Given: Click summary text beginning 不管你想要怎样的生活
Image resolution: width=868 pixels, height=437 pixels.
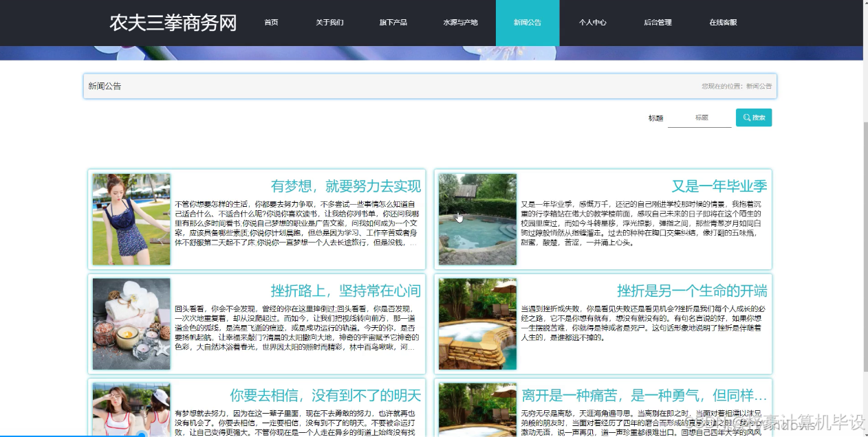Looking at the screenshot, I should coord(296,223).
